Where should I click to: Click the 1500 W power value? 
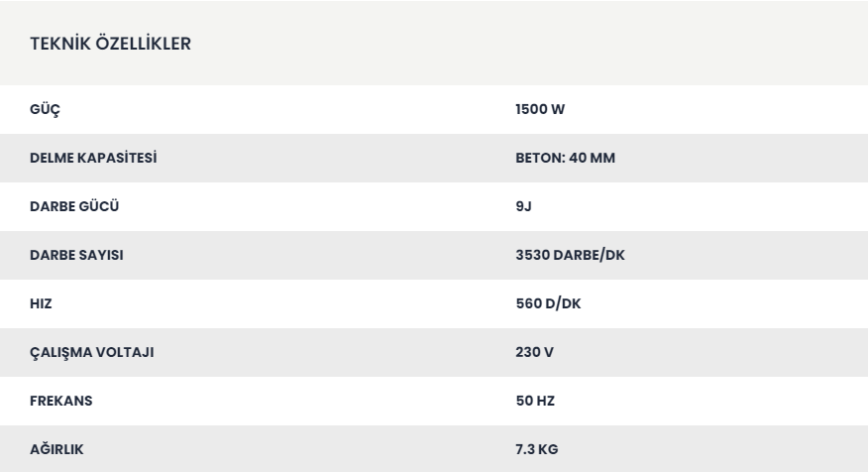click(x=540, y=109)
